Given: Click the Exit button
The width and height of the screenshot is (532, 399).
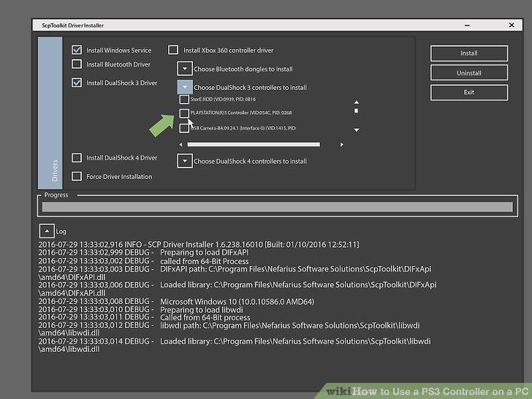Looking at the screenshot, I should pyautogui.click(x=469, y=92).
